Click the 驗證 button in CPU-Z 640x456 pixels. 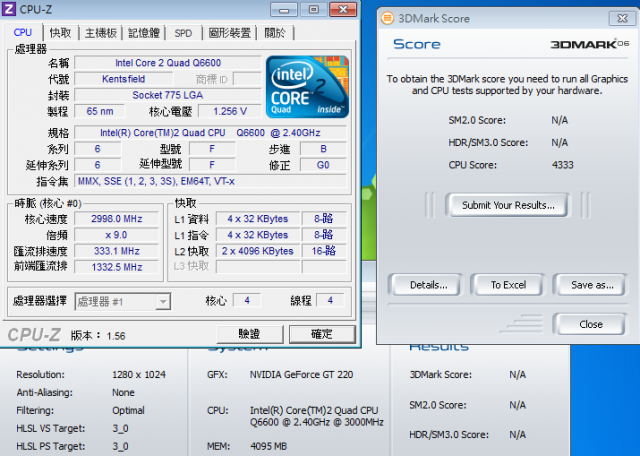(249, 334)
